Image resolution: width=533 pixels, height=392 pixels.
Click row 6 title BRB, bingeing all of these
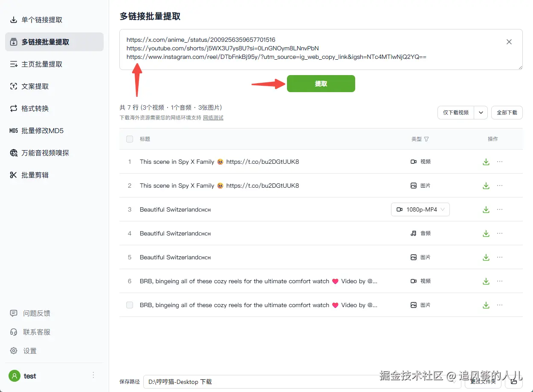(258, 281)
